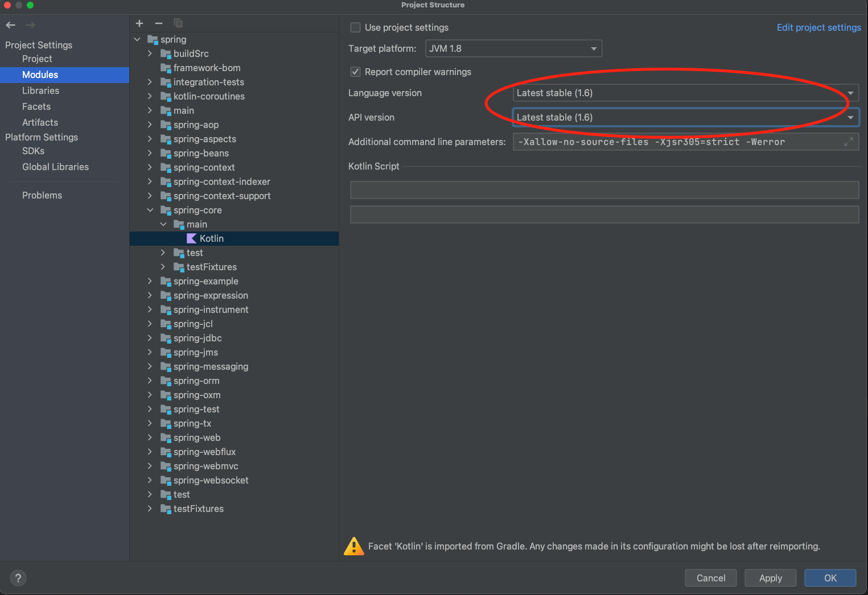Uncheck Report compiler warnings
Screen dimensions: 868x595
[356, 72]
